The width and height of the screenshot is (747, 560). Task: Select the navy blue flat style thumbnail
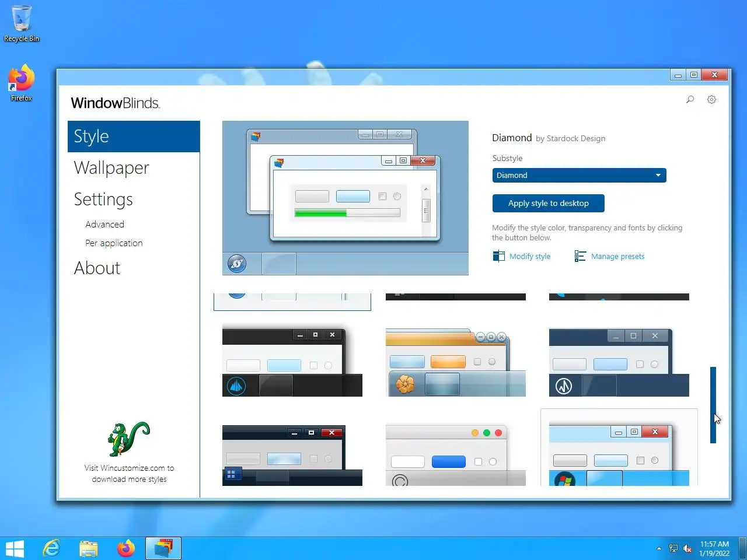(x=619, y=362)
